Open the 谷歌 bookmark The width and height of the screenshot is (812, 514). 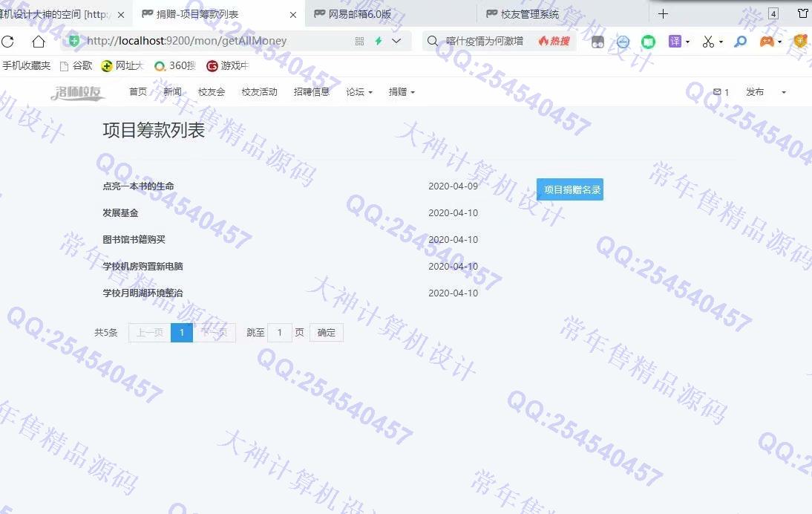76,66
